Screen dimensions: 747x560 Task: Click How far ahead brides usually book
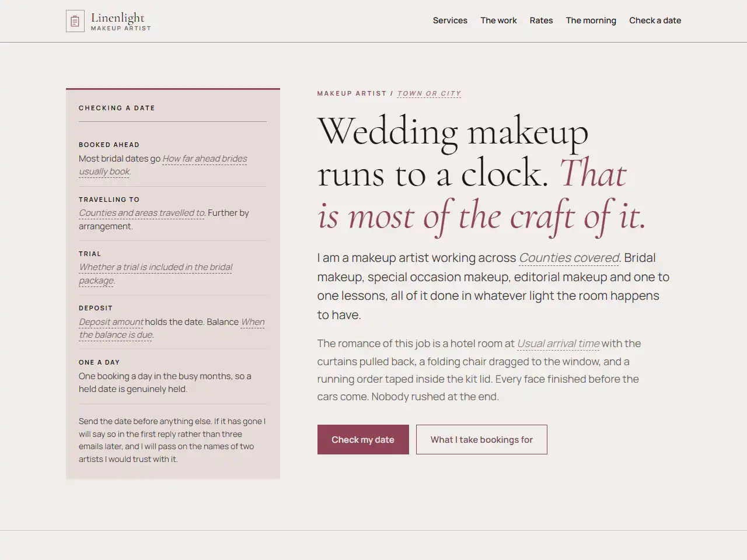163,165
